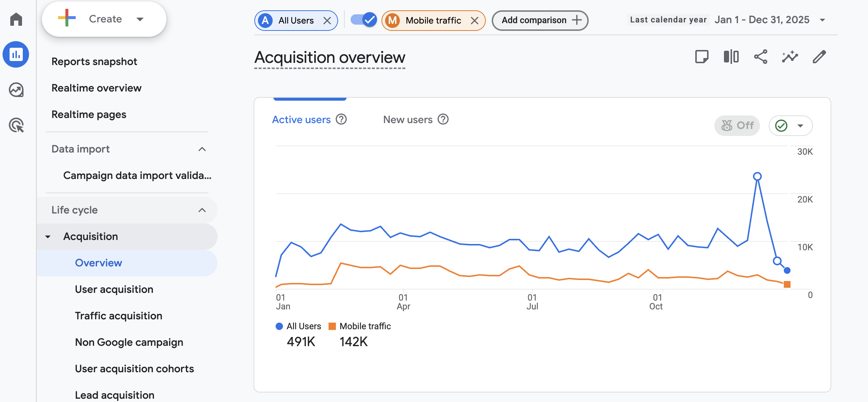
Task: Remove the Mobile traffic comparison chip X
Action: [x=475, y=21]
